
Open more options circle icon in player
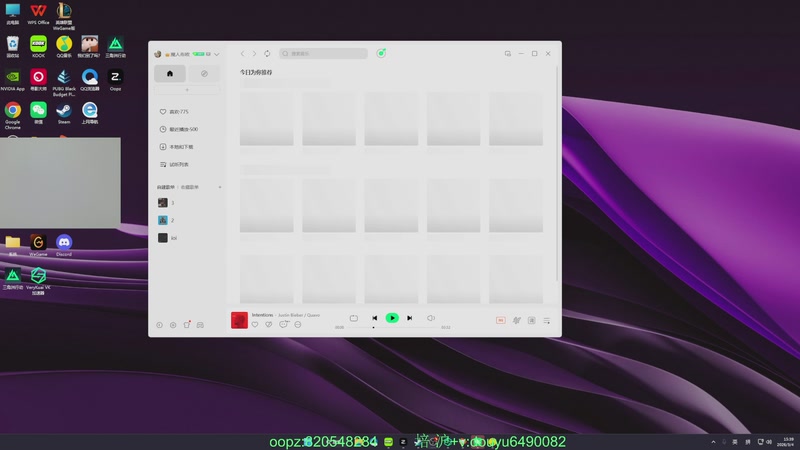click(x=298, y=324)
